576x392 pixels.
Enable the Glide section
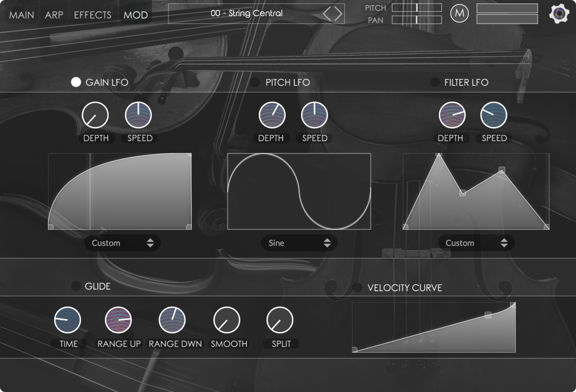(75, 286)
